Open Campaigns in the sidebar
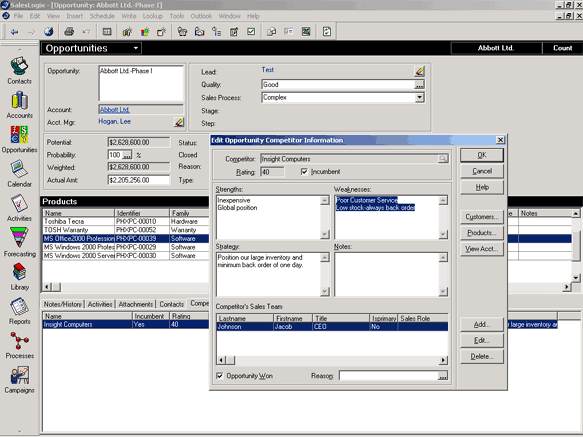This screenshot has height=437, width=583. [x=19, y=380]
